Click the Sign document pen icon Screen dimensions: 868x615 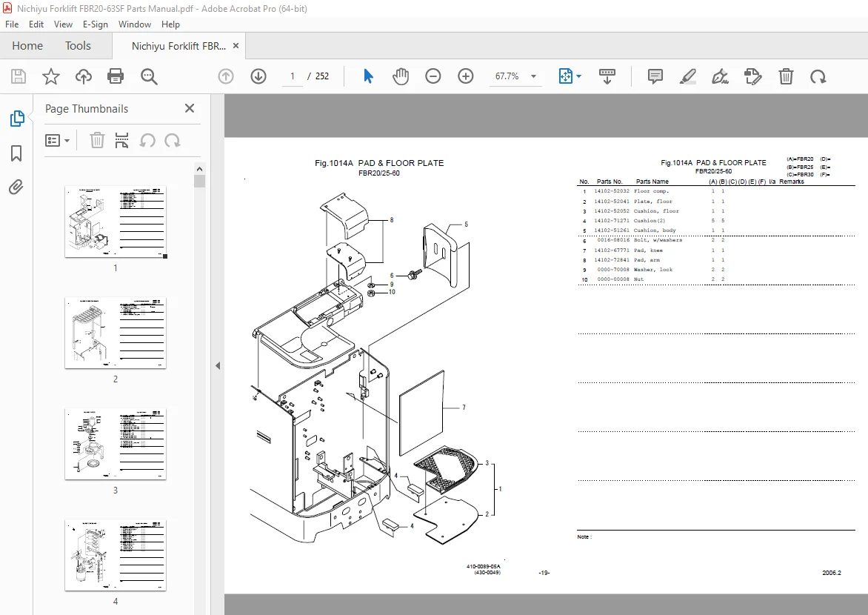point(720,76)
